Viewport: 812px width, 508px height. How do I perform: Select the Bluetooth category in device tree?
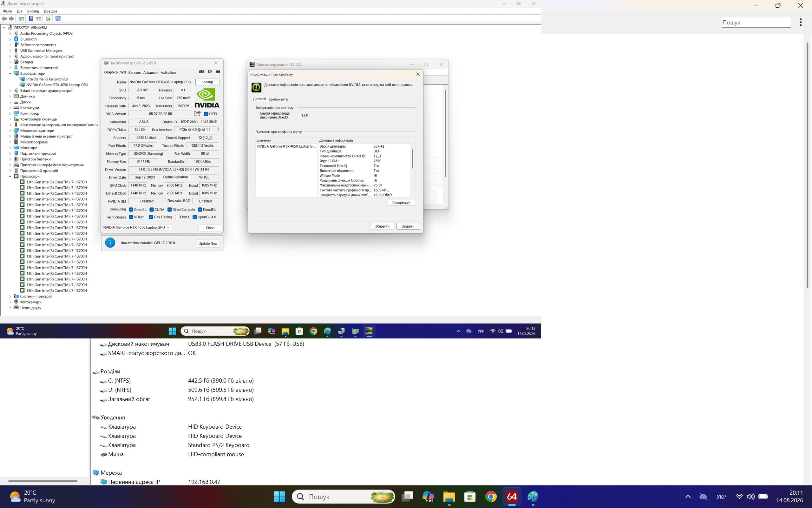point(28,39)
